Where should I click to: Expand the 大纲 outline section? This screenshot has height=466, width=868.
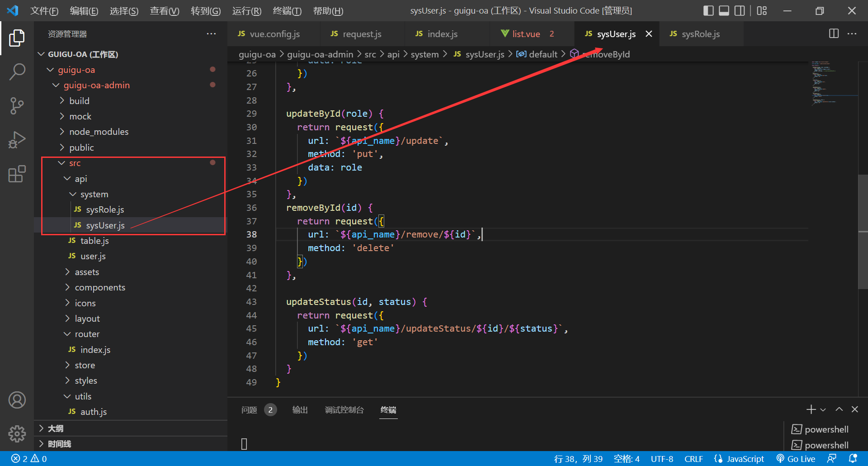[55, 428]
